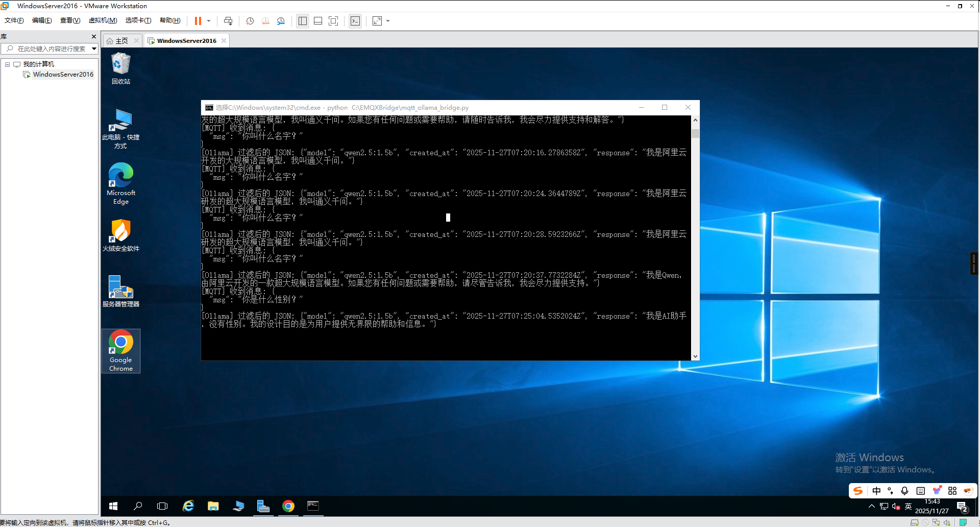Open the clock showing 15:43

point(932,506)
